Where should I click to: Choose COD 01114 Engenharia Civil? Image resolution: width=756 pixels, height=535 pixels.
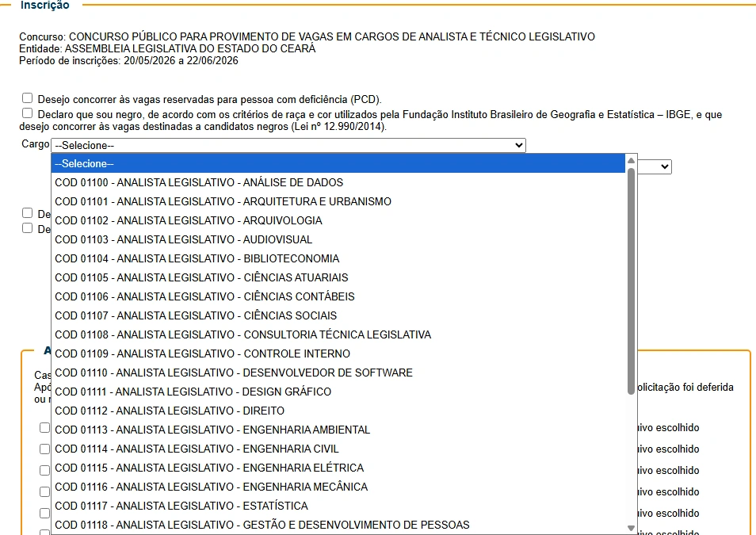338,449
